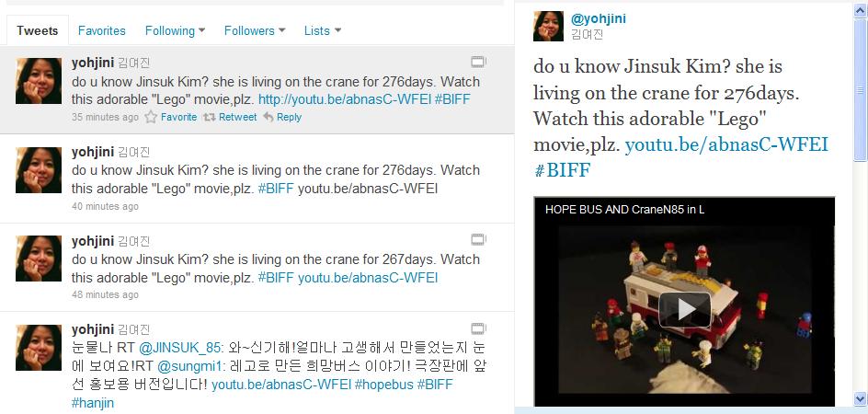
Task: Open media icon on the 267days tweet
Action: pos(478,239)
